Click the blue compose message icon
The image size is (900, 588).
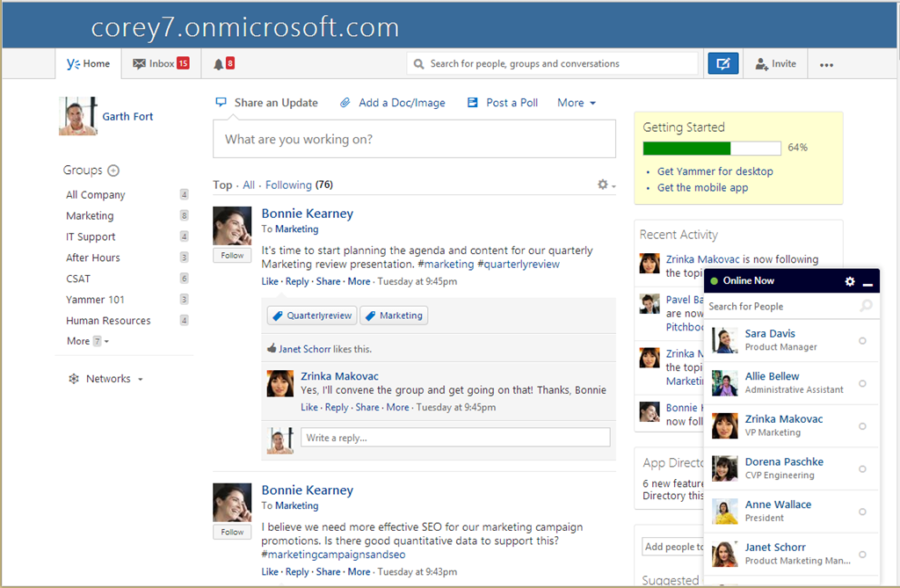[x=722, y=64]
